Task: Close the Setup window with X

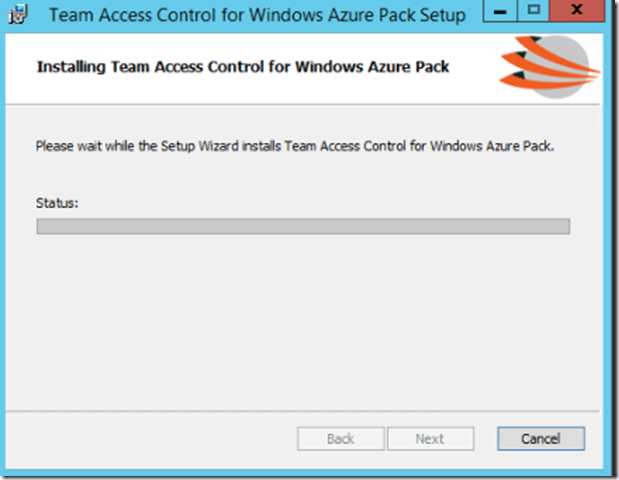Action: tap(578, 12)
